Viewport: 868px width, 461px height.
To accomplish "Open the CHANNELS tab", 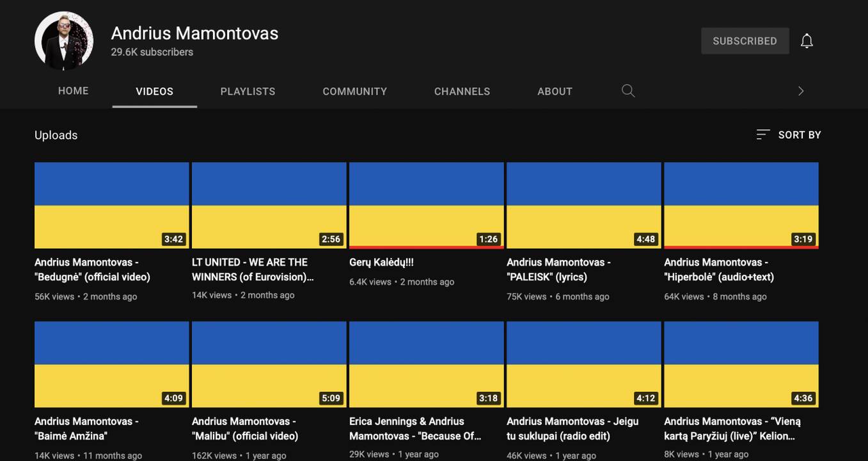I will tap(462, 92).
